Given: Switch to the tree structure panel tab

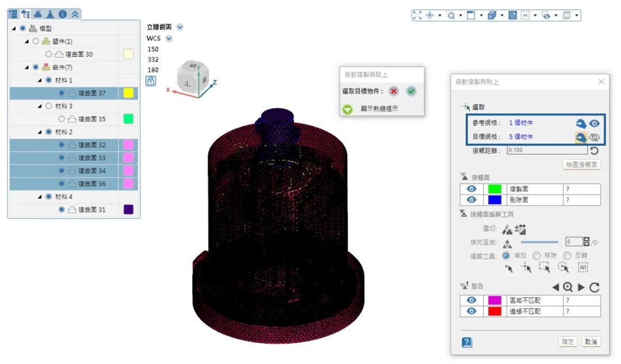Looking at the screenshot, I should tap(26, 14).
